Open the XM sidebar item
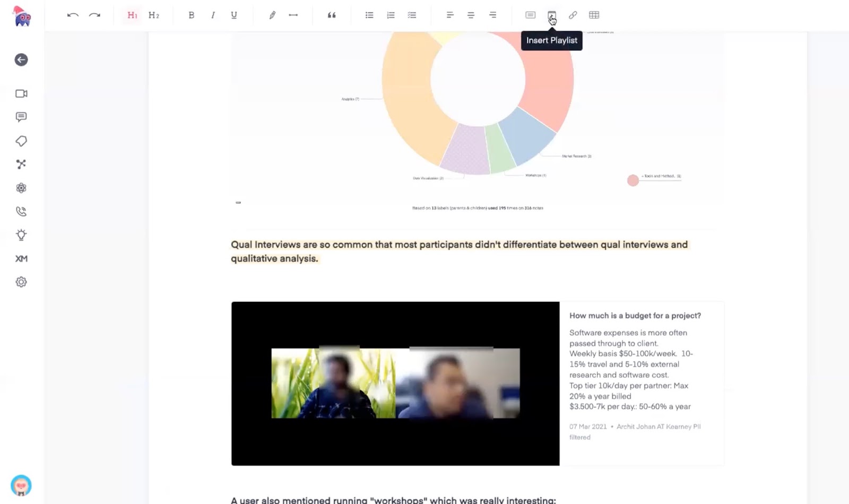This screenshot has height=504, width=849. pos(21,258)
